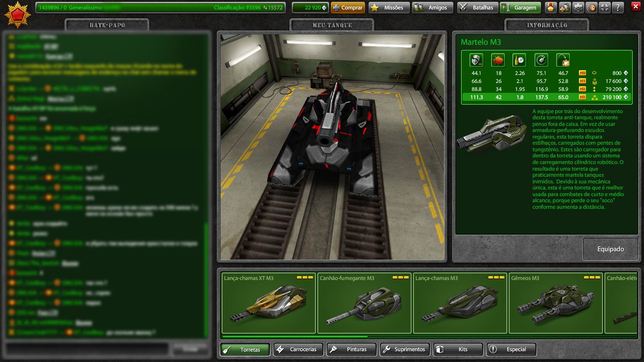Toggle the fullscreen mode icon

pos(605,8)
